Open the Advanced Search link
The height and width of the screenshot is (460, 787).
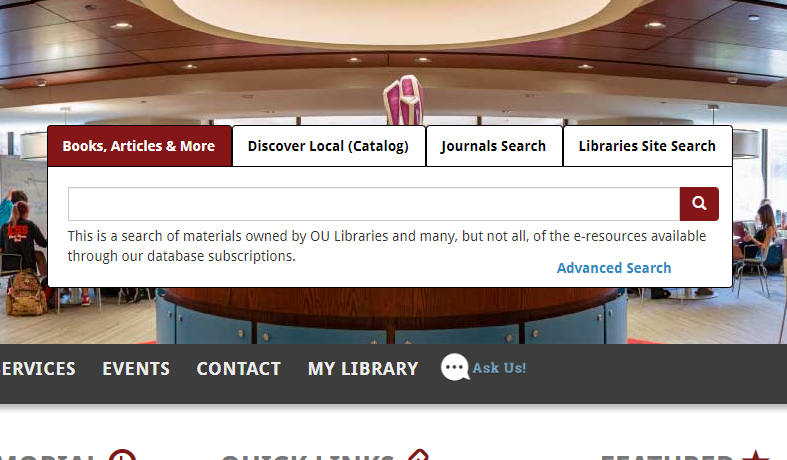coord(614,268)
